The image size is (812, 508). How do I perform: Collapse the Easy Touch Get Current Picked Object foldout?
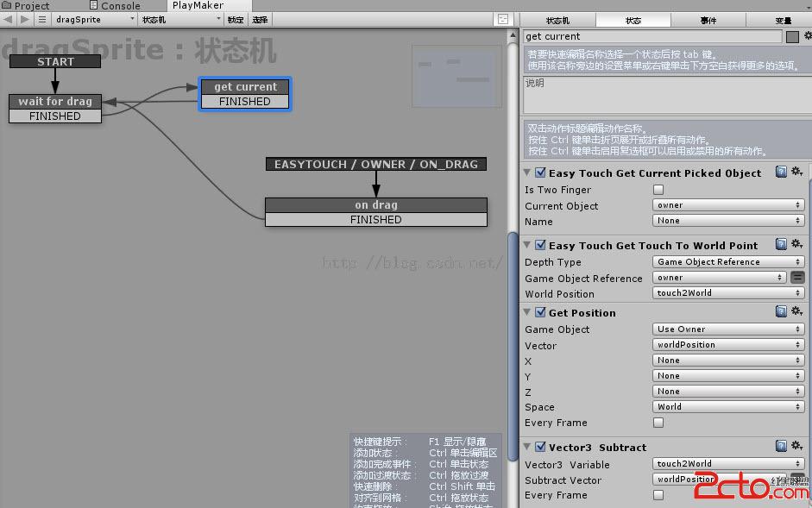coord(527,172)
